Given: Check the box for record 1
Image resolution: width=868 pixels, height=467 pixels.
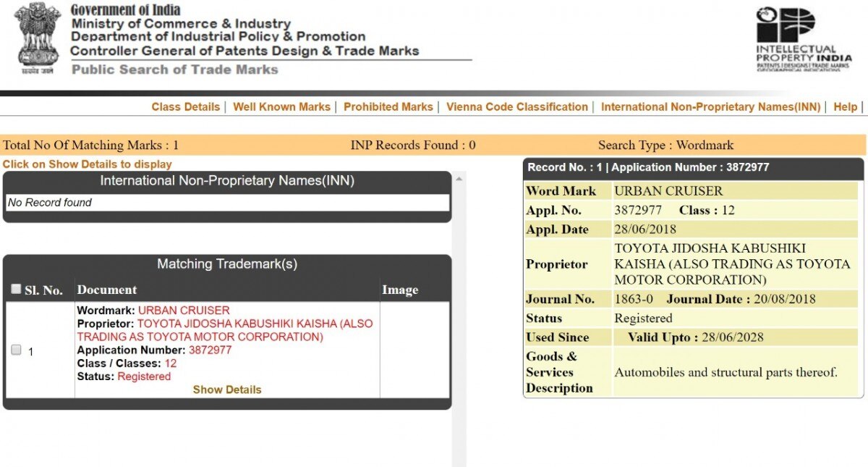Looking at the screenshot, I should pos(16,350).
